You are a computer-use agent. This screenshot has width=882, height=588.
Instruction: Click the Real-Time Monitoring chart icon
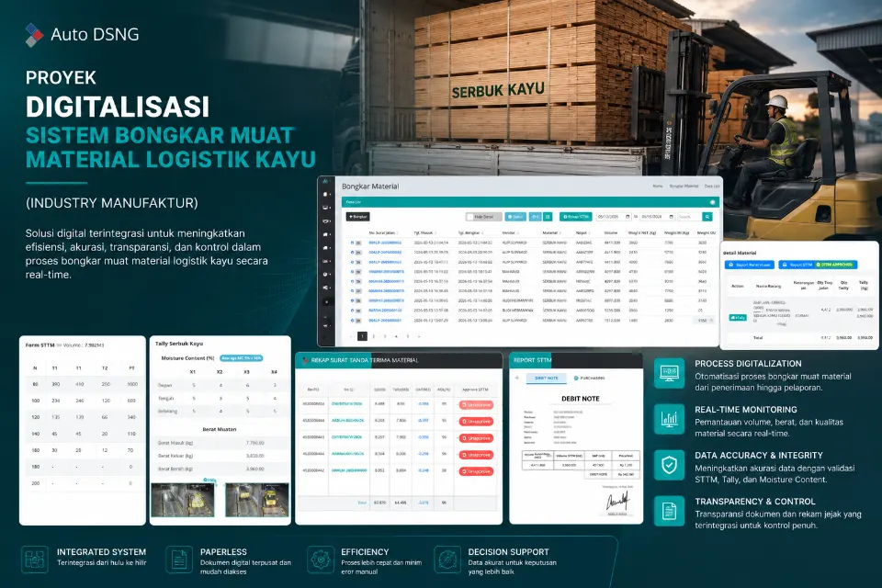coord(669,419)
